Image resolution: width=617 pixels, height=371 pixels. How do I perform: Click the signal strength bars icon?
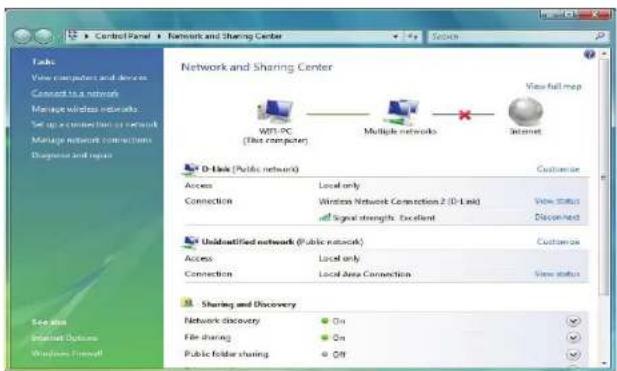[x=324, y=217]
